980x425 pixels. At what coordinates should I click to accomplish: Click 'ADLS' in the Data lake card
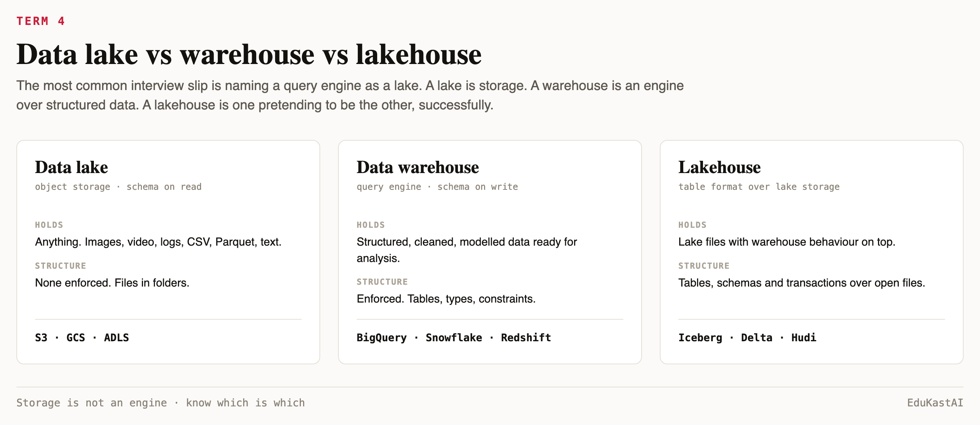(117, 338)
